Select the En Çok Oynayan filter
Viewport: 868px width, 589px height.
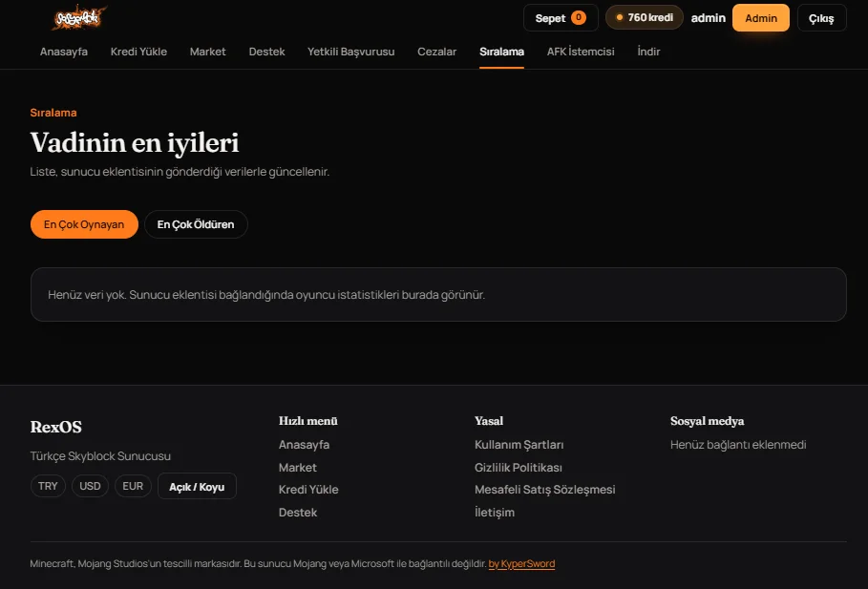pos(84,224)
